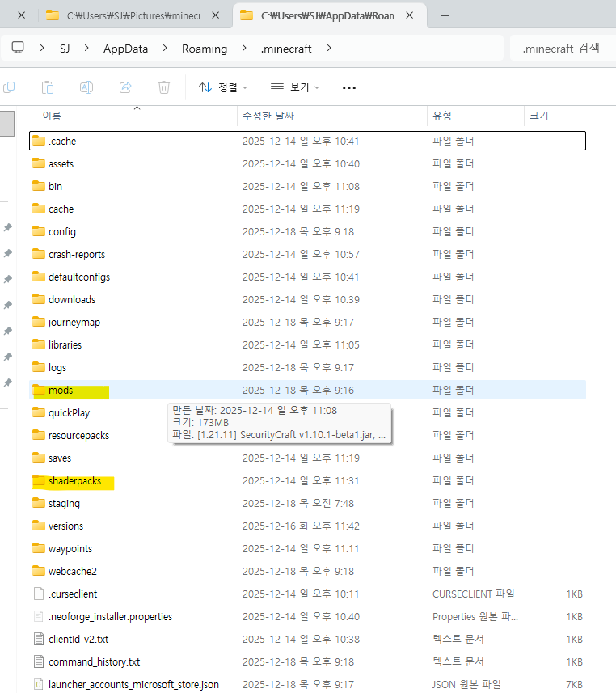Image resolution: width=616 pixels, height=693 pixels.
Task: Select the bin folder
Action: tap(307, 186)
